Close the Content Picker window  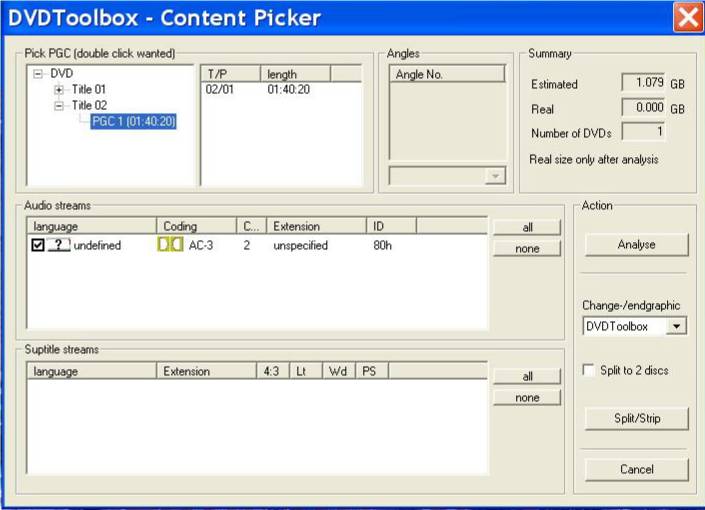point(688,18)
